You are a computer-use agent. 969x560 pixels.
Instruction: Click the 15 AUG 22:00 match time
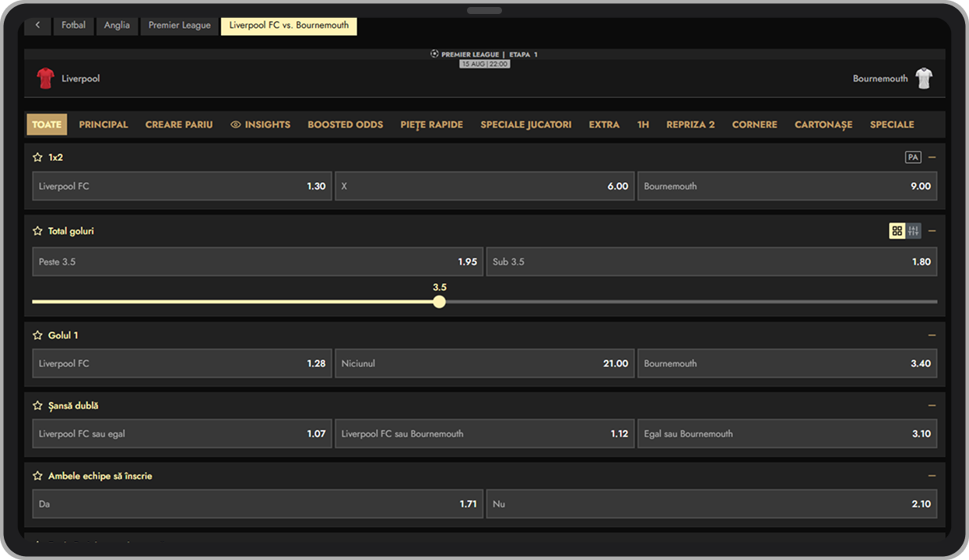[485, 64]
